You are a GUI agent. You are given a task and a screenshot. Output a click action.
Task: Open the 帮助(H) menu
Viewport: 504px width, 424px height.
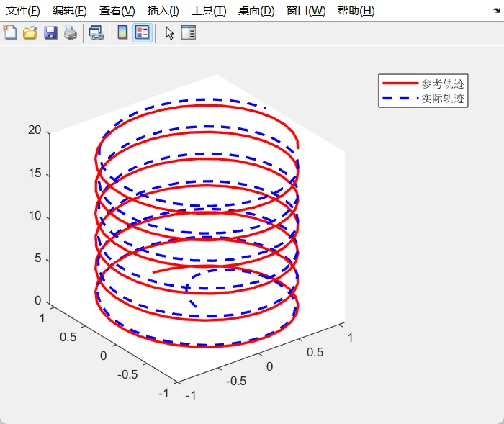(x=356, y=11)
